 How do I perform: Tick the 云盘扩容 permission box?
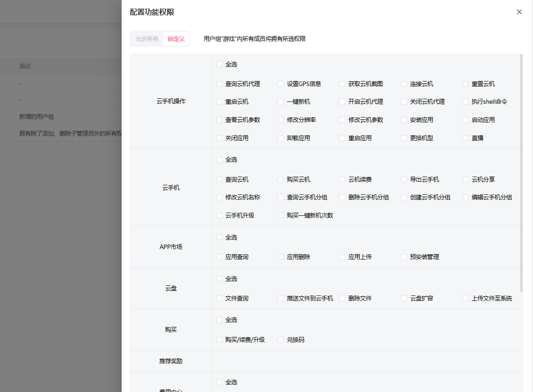pos(404,299)
